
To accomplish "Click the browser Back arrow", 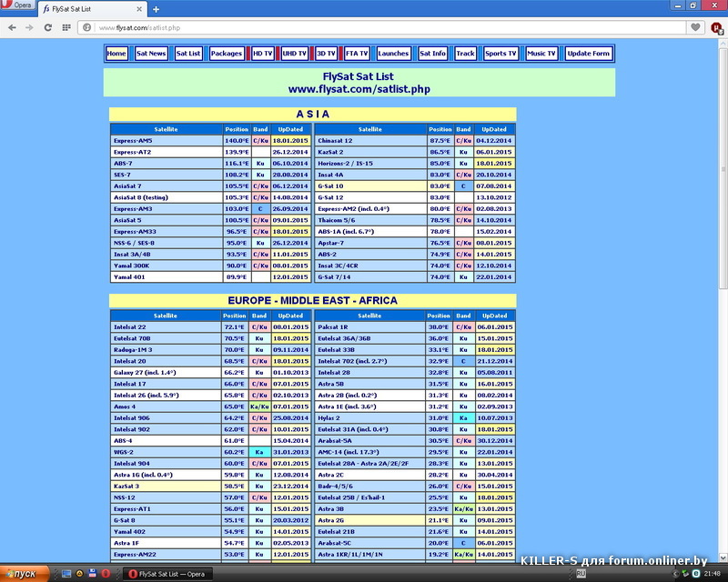I will coord(13,27).
